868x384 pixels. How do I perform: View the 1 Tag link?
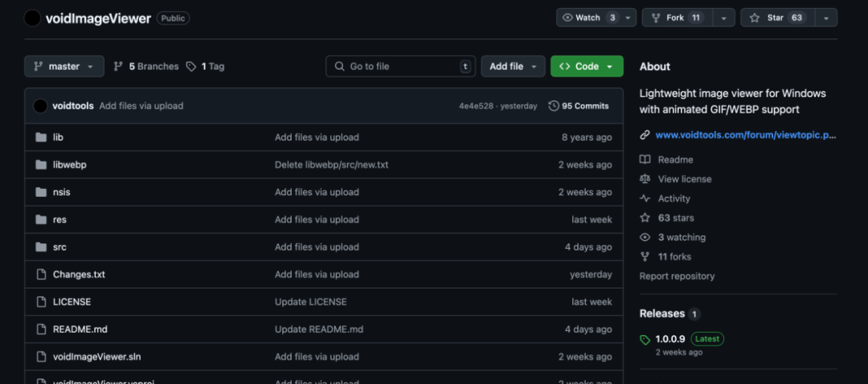[206, 67]
